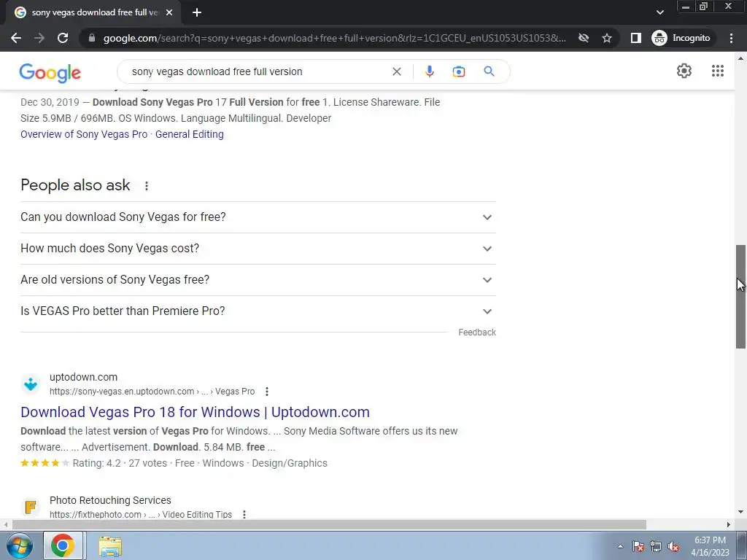The height and width of the screenshot is (560, 747).
Task: Click the forward navigation arrow
Action: point(39,38)
